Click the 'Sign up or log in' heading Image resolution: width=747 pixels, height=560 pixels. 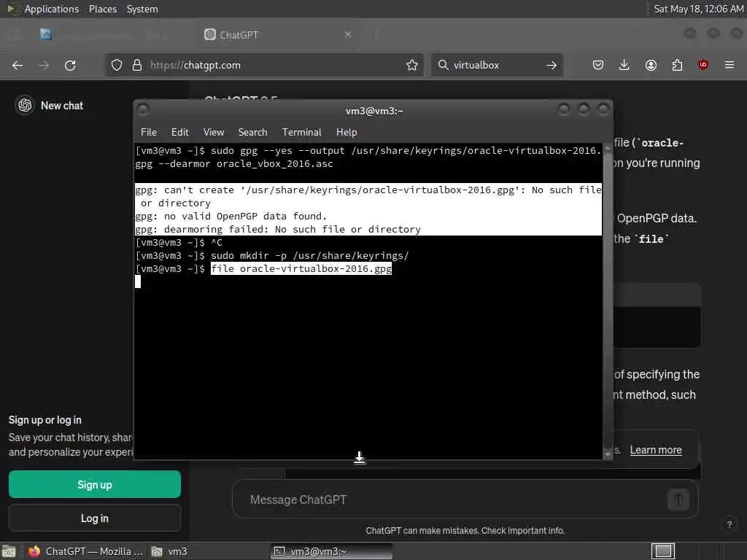pos(44,420)
